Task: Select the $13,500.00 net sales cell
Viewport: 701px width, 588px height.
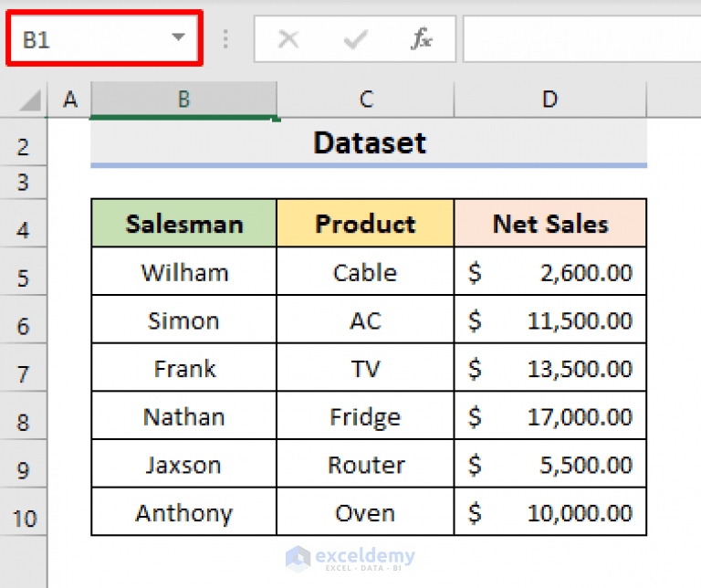Action: point(550,368)
